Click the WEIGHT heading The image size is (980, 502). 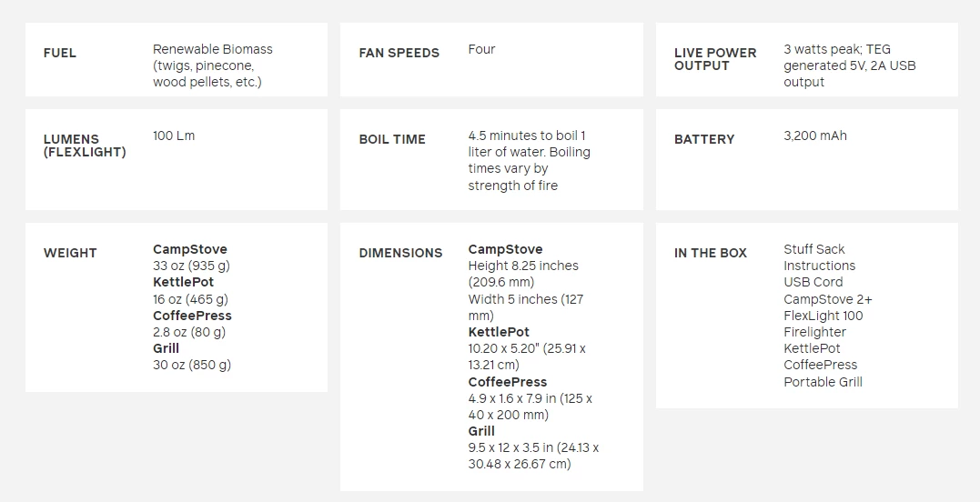click(x=70, y=253)
